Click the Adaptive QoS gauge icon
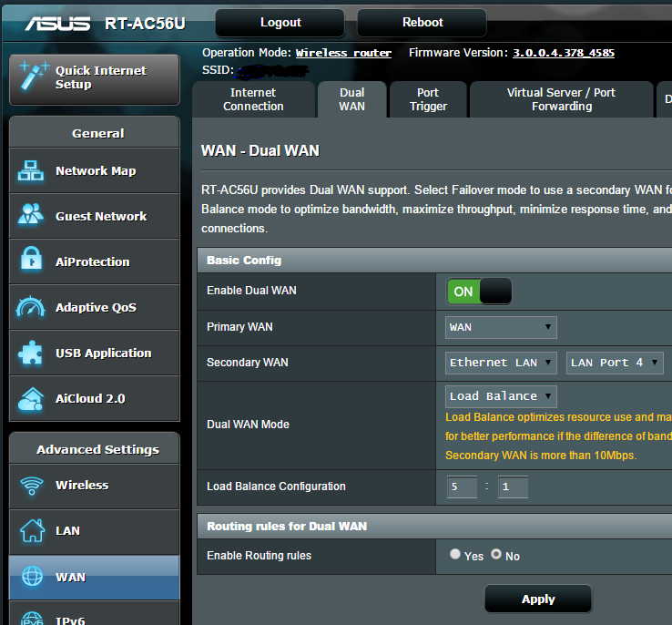 point(30,306)
